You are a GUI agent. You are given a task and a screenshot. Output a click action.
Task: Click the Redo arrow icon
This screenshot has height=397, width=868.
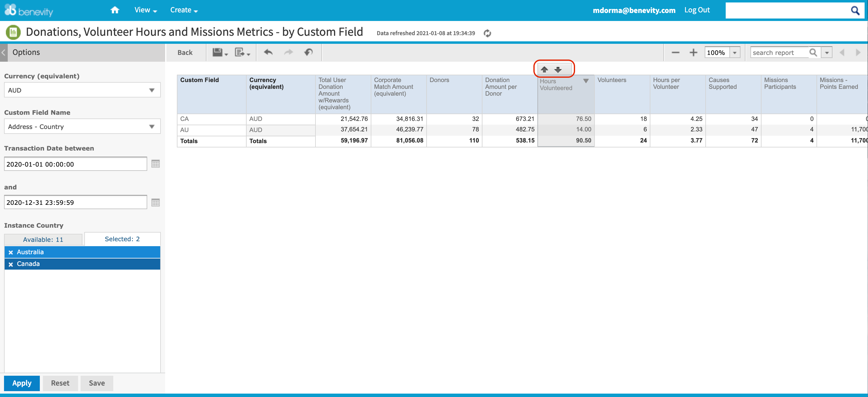click(x=288, y=52)
